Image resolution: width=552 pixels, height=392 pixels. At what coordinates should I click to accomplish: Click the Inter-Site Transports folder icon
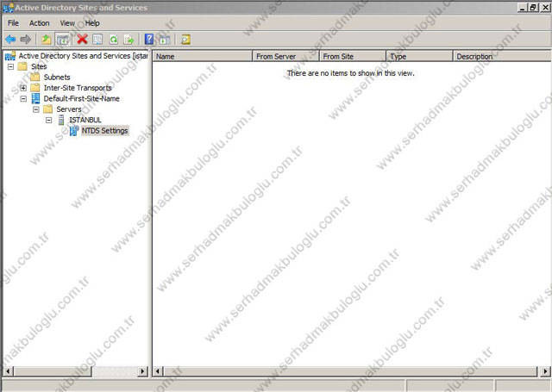[35, 88]
